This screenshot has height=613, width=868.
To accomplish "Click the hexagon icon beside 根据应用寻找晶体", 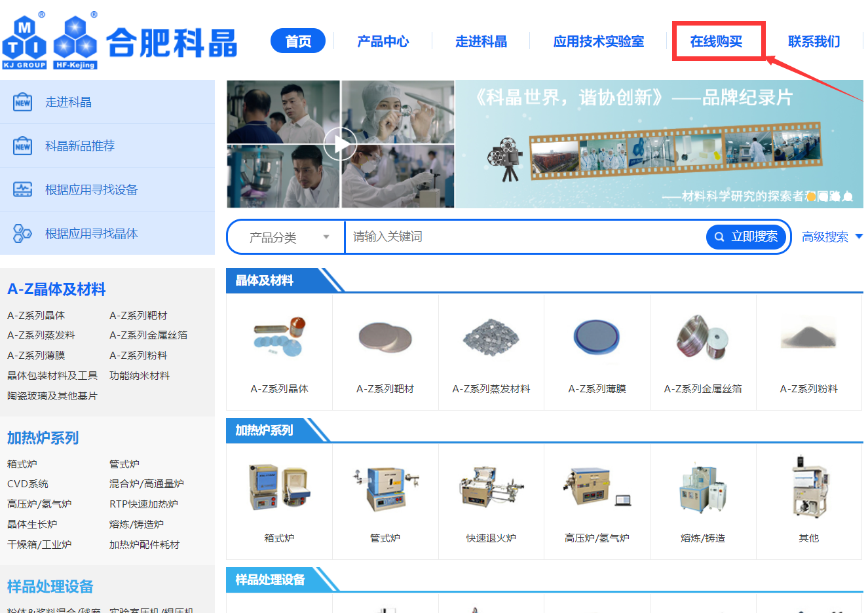I will 23,233.
